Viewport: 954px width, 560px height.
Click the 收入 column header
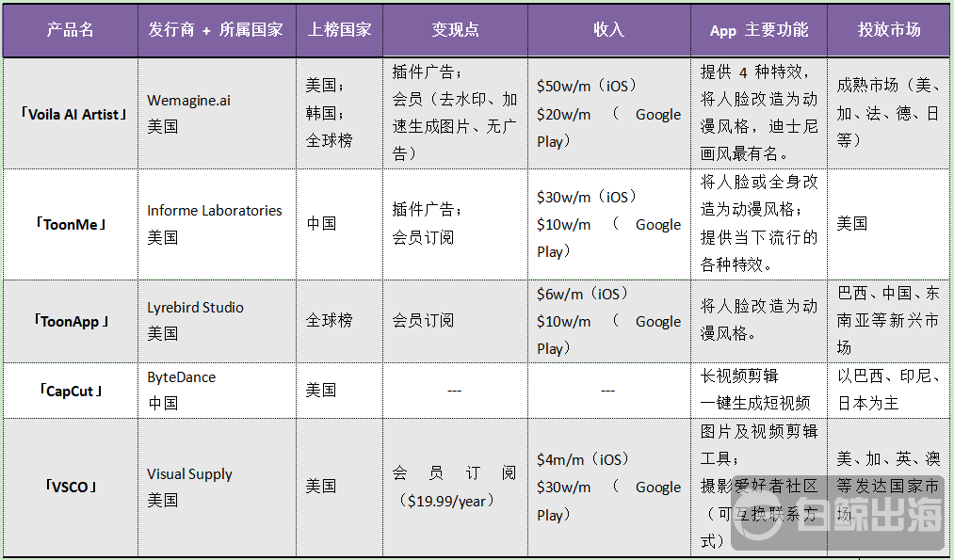tap(608, 29)
